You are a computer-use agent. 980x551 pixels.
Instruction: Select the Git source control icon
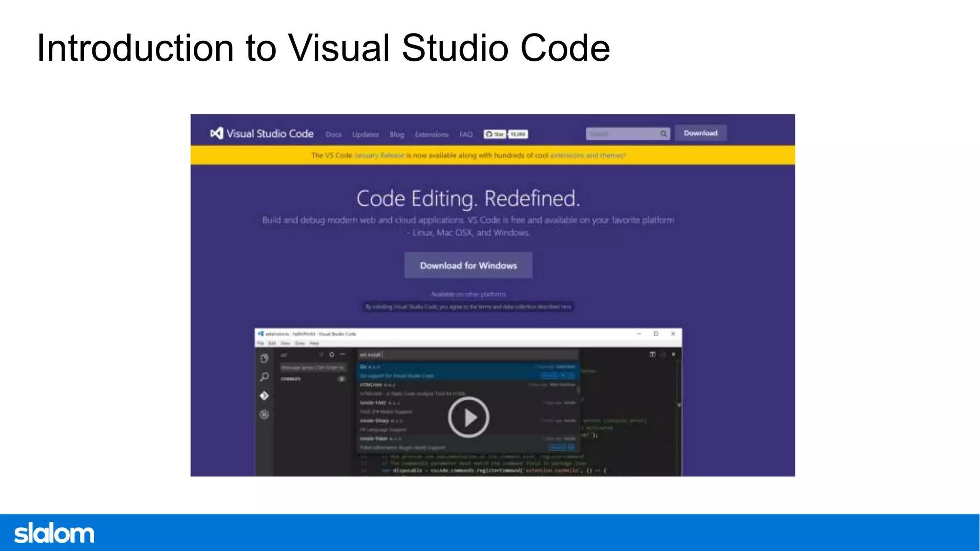click(x=264, y=396)
